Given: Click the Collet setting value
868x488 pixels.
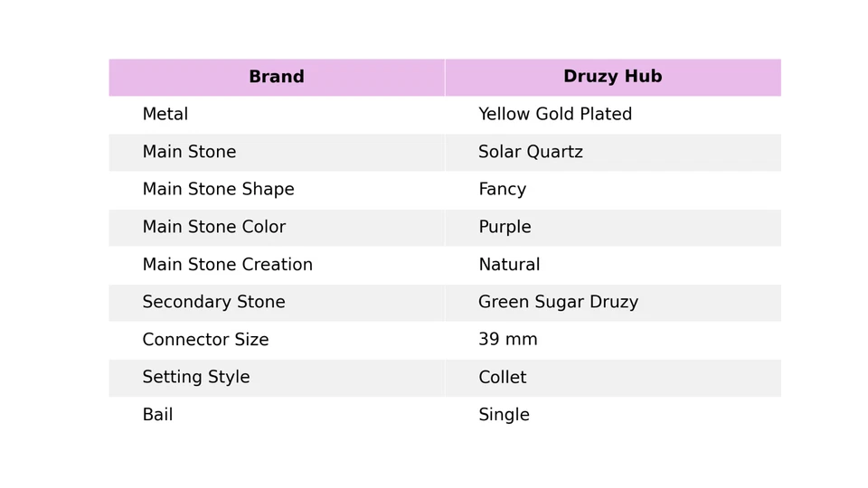Looking at the screenshot, I should point(502,378).
